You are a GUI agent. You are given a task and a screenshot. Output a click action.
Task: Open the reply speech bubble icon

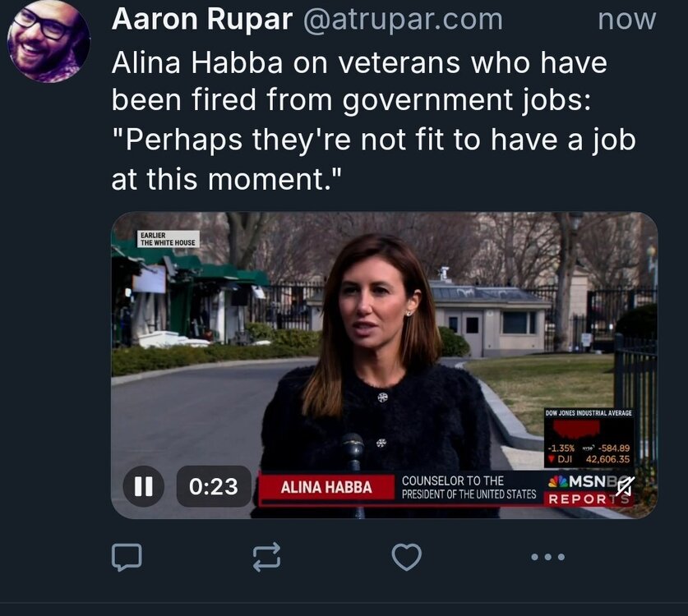pos(127,559)
